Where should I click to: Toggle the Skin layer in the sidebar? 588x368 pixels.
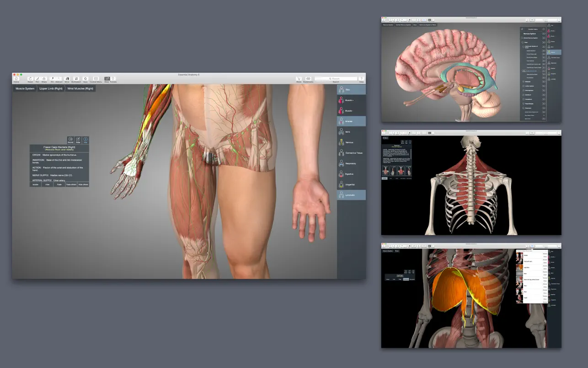pyautogui.click(x=351, y=90)
